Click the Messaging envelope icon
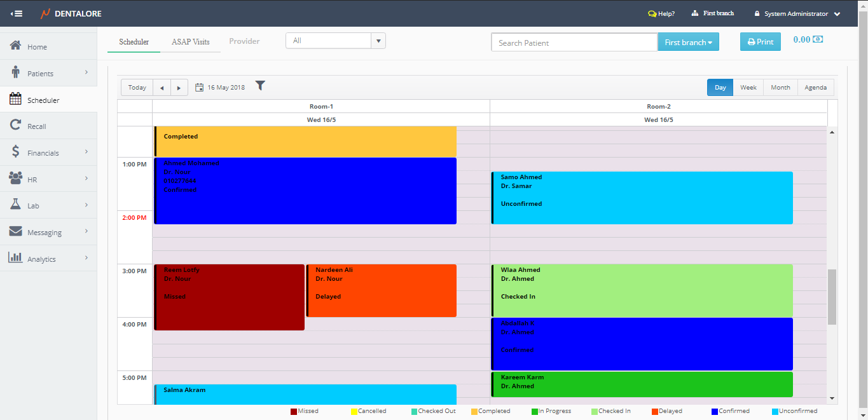The image size is (868, 420). (16, 232)
